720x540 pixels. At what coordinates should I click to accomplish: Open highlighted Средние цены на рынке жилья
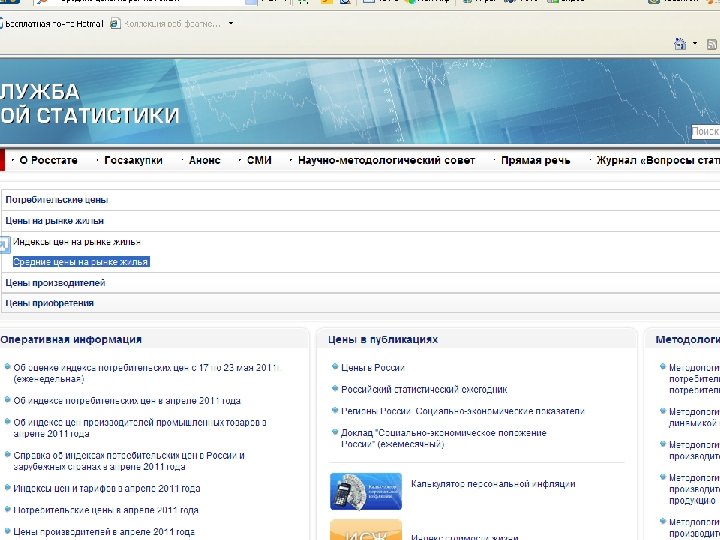81,262
